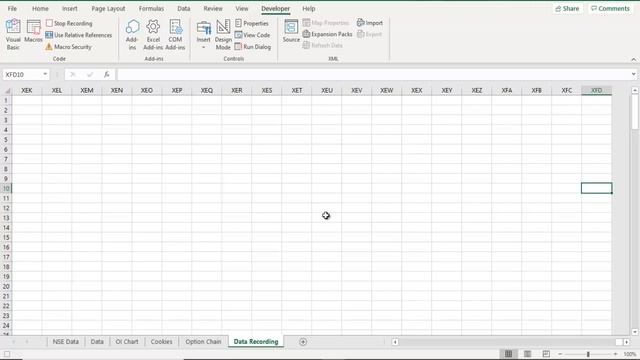Click the Name Box field
Screen dimensions: 640x360
(x=22, y=74)
